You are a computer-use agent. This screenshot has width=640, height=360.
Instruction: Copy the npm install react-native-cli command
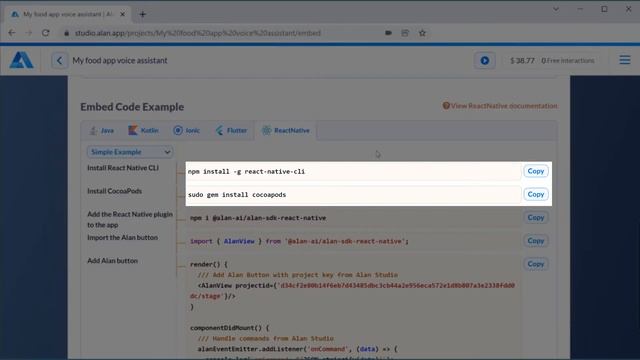536,171
